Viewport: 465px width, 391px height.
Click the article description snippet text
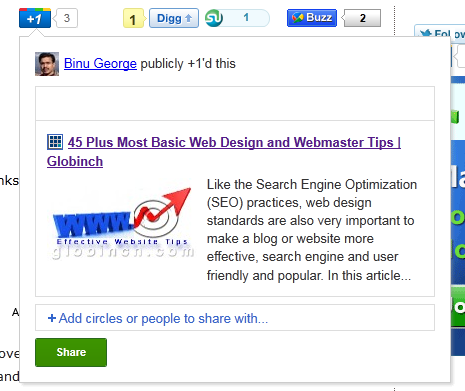[x=312, y=230]
